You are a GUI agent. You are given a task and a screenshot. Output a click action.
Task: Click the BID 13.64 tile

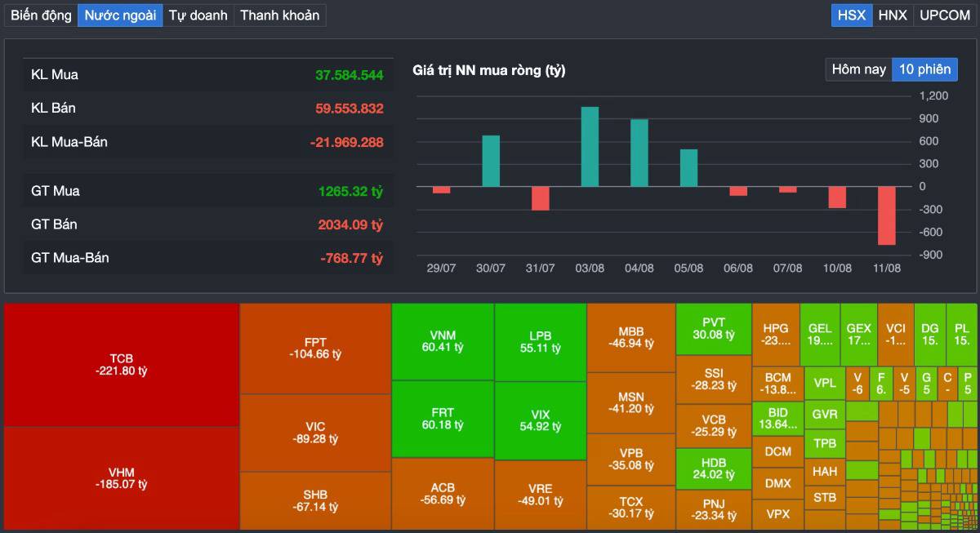coord(777,419)
